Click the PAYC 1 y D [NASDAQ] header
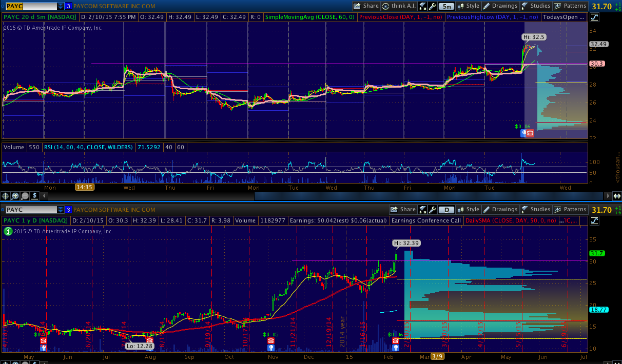This screenshot has width=622, height=364. 35,220
